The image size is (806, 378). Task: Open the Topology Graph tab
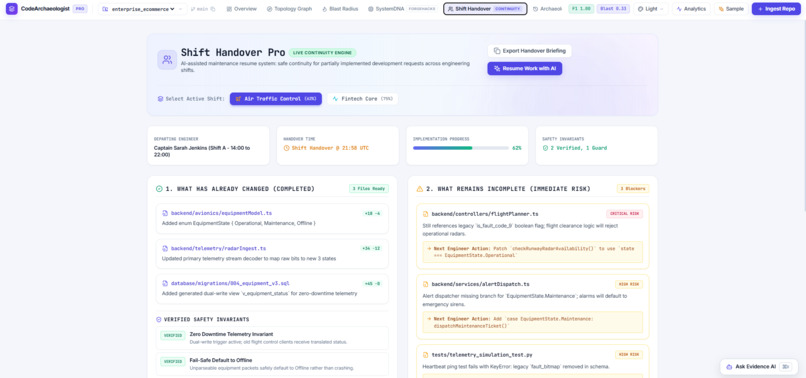[x=289, y=9]
